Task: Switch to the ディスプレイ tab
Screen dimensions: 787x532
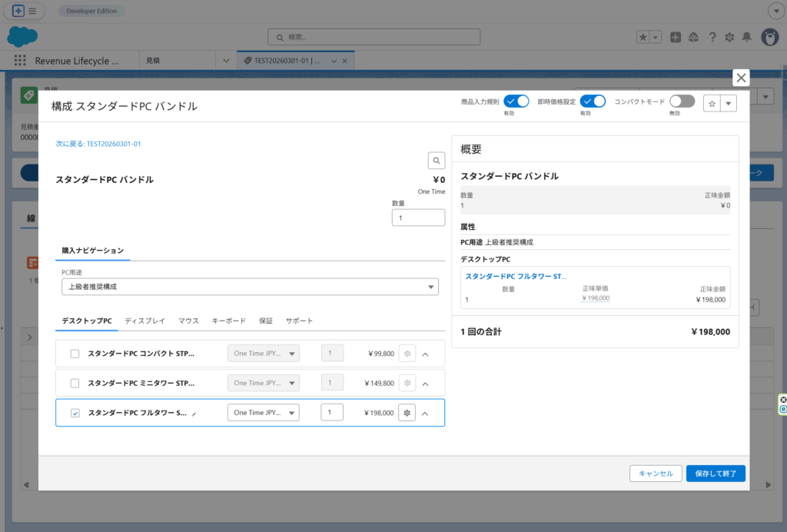Action: (144, 321)
